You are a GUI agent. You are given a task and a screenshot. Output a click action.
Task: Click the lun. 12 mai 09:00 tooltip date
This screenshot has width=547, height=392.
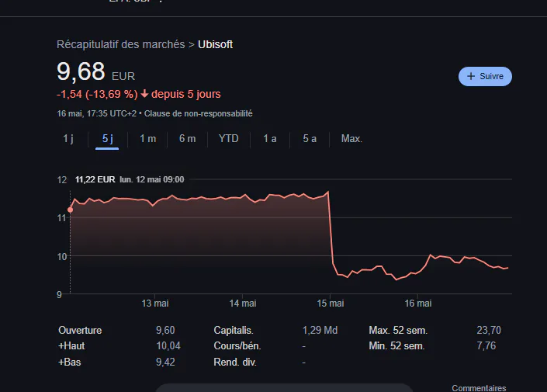tap(152, 179)
